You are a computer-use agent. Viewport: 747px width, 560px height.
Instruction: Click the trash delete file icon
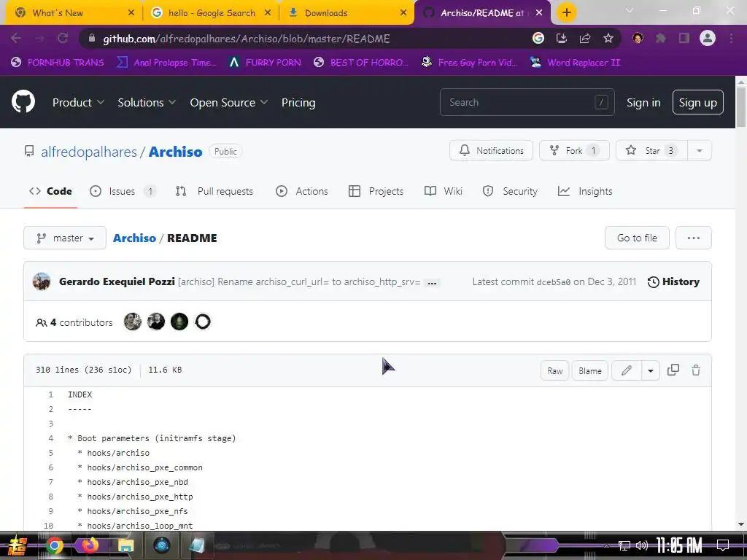pos(695,370)
